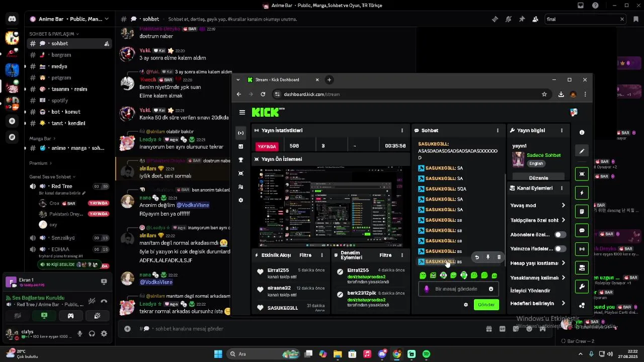This screenshot has height=362, width=644.
Task: Open Kick sidebar trophy achievements icon
Action: point(240,160)
